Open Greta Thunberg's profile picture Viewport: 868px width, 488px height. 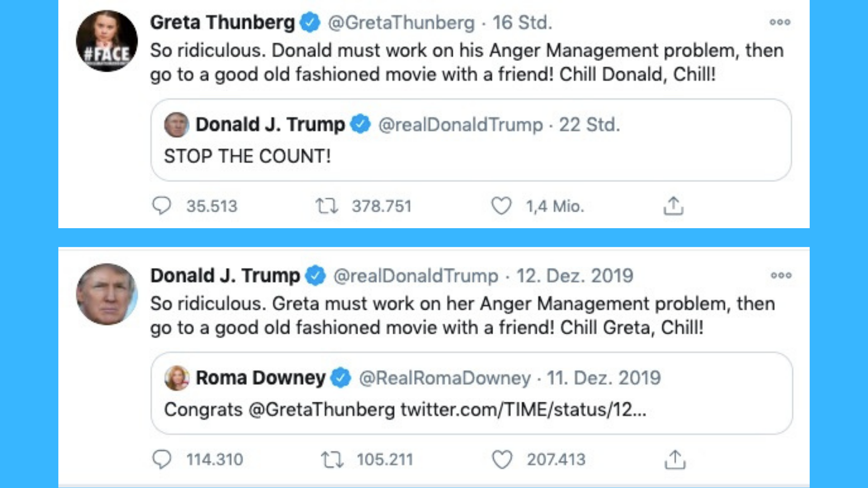(x=107, y=41)
